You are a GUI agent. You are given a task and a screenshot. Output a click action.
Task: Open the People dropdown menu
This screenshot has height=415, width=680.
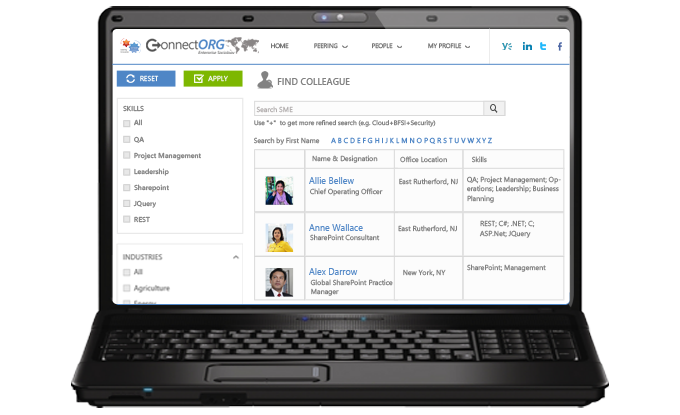tap(386, 46)
